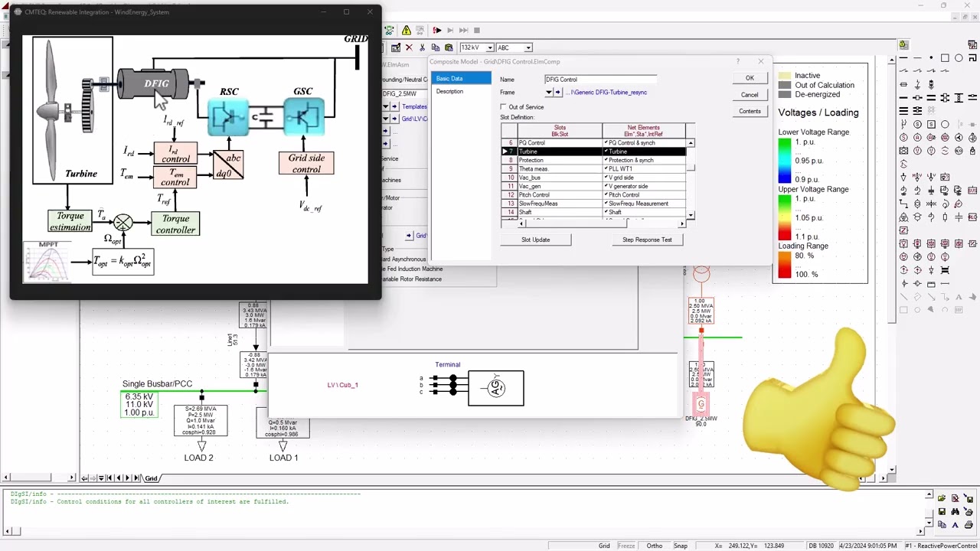Screen dimensions: 980x551
Task: Toggle Freeze in the status bar
Action: 626,546
